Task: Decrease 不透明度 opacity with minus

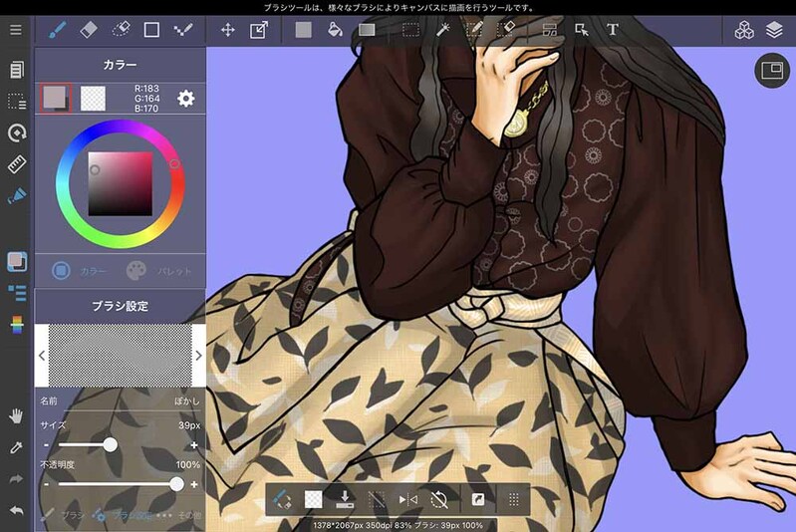Action: click(46, 484)
